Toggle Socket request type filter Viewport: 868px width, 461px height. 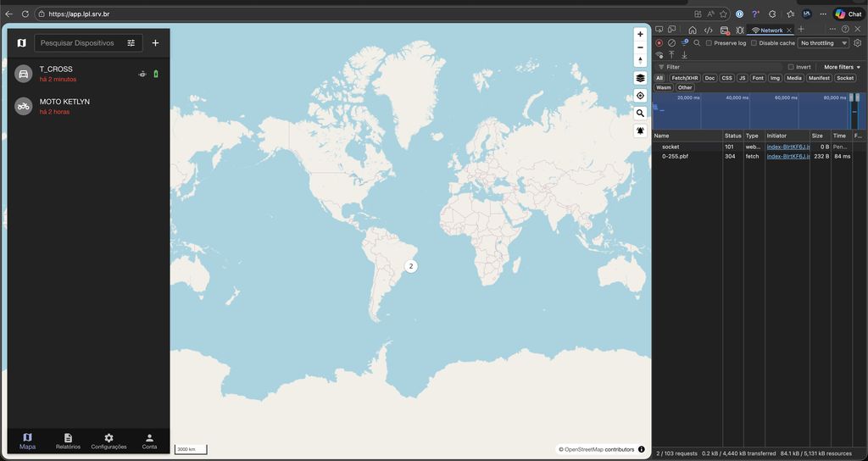pyautogui.click(x=845, y=78)
